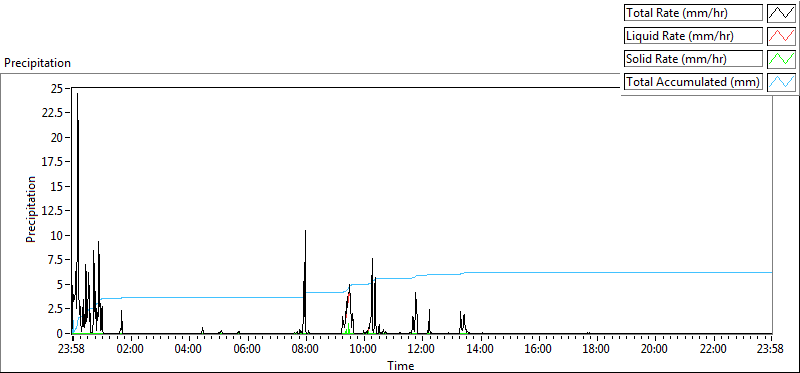Click the 08:00 rate spike peak
This screenshot has width=800, height=373.
point(305,231)
